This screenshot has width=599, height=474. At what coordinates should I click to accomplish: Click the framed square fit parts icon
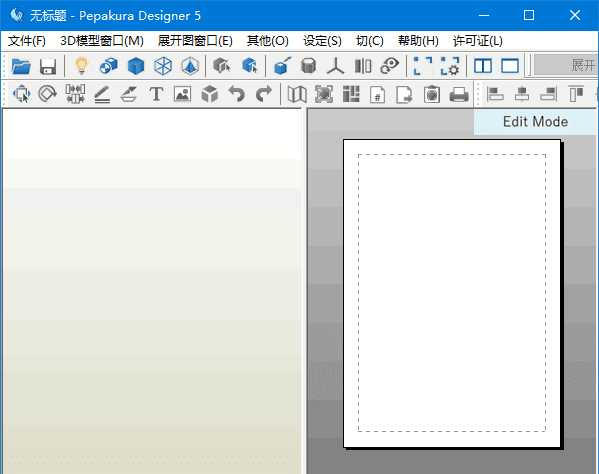pos(324,94)
